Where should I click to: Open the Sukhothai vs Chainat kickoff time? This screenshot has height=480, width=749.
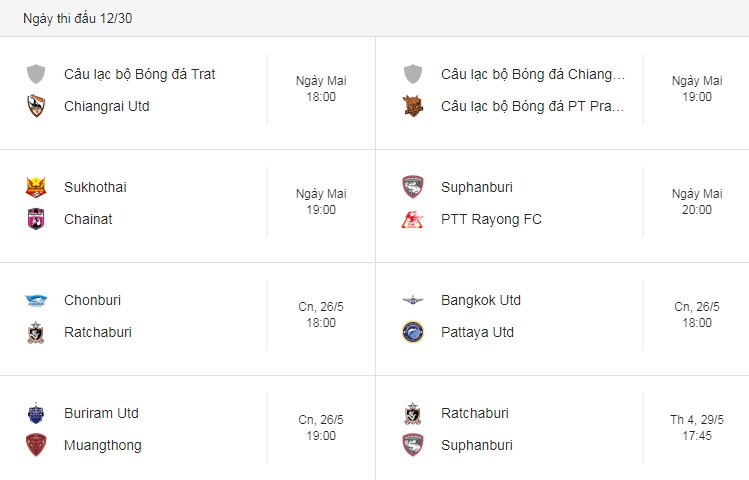pyautogui.click(x=321, y=202)
